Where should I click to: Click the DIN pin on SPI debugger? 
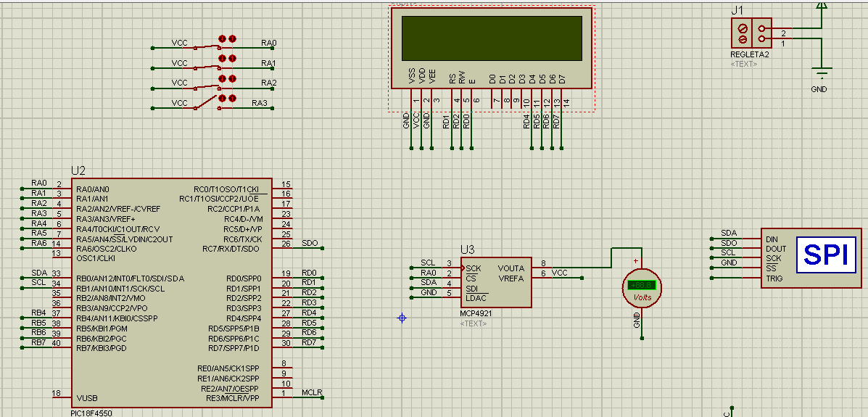(772, 239)
